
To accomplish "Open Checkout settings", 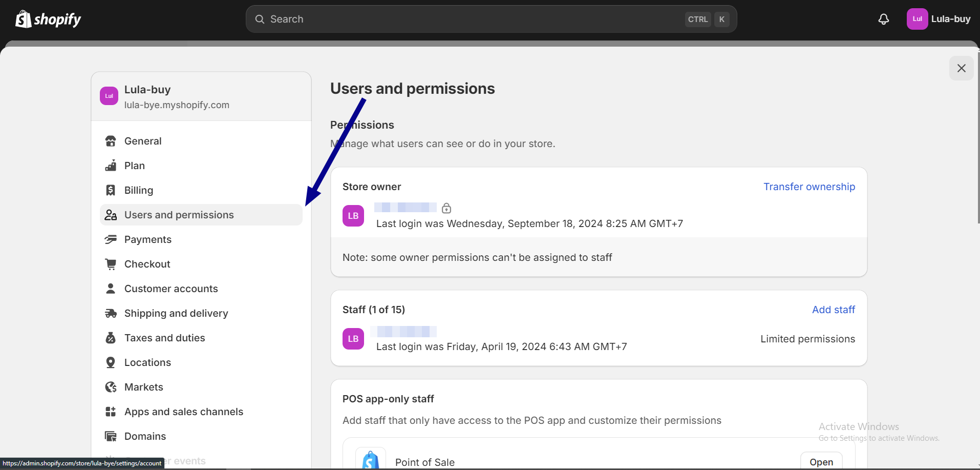I will 201,264.
